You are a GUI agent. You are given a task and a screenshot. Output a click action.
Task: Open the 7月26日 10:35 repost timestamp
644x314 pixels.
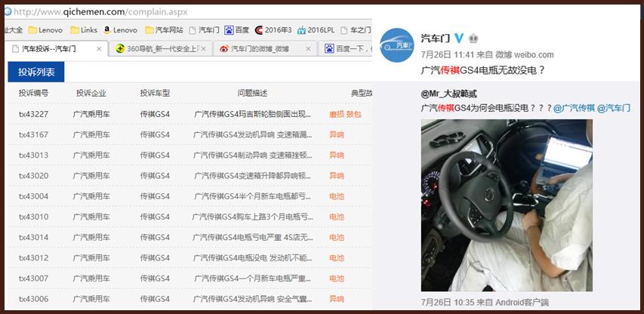pyautogui.click(x=447, y=303)
